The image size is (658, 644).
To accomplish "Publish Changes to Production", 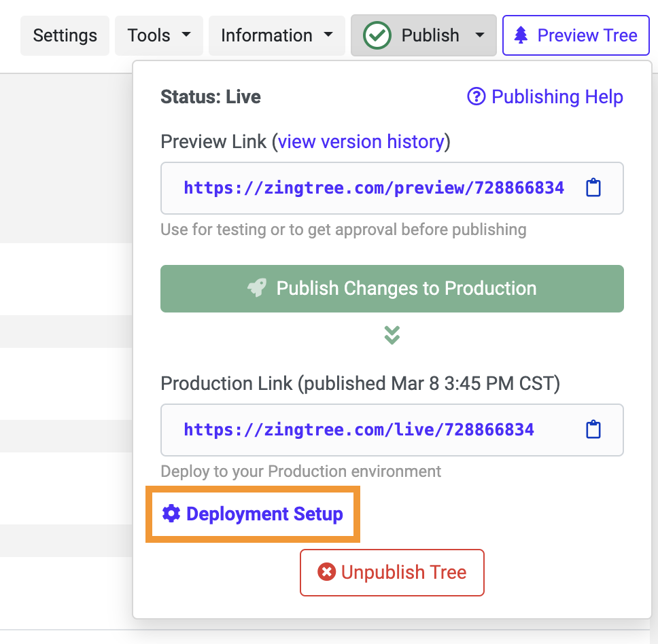I will [392, 289].
